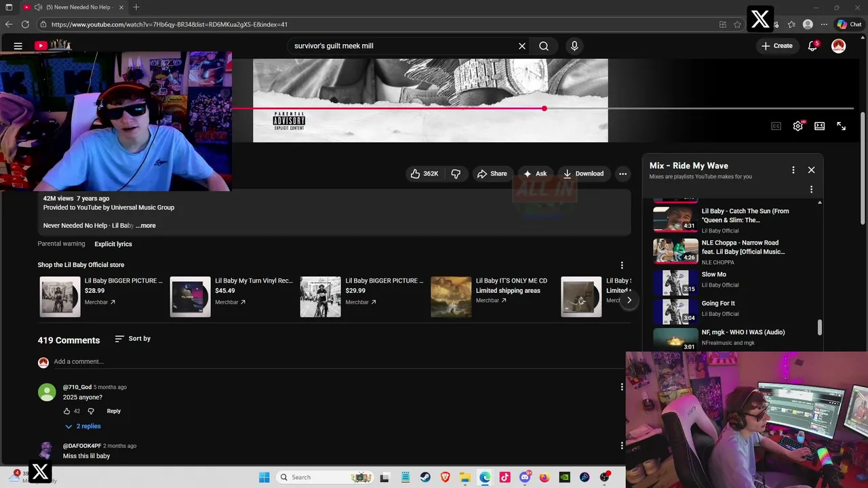Mute the tab using speaker icon
This screenshot has height=488, width=868.
(38, 7)
